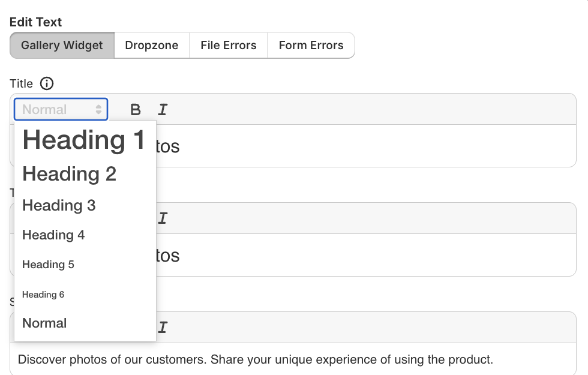Pick Normal at the bottom of the list
Image resolution: width=588 pixels, height=375 pixels.
pyautogui.click(x=44, y=323)
